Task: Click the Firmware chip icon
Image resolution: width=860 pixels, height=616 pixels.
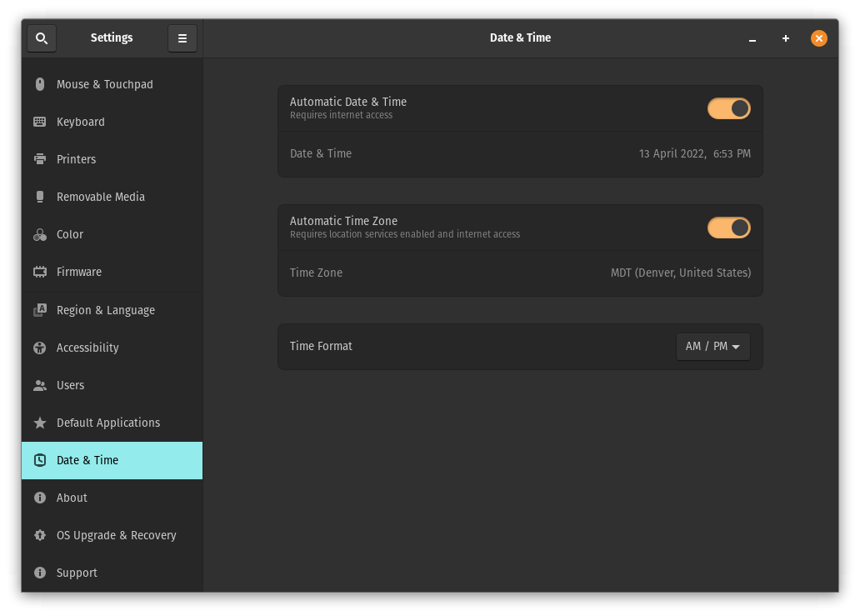Action: point(40,272)
